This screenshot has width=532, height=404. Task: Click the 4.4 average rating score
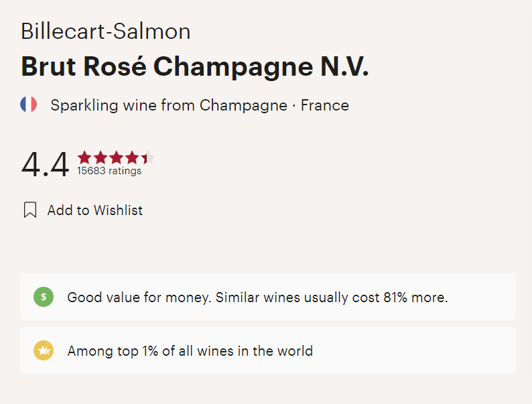tap(45, 165)
